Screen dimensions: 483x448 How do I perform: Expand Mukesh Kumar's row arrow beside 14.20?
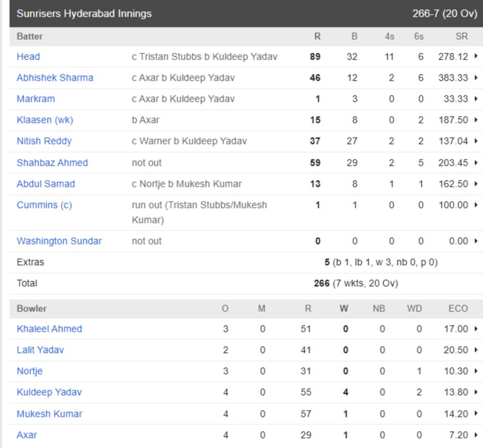(476, 414)
